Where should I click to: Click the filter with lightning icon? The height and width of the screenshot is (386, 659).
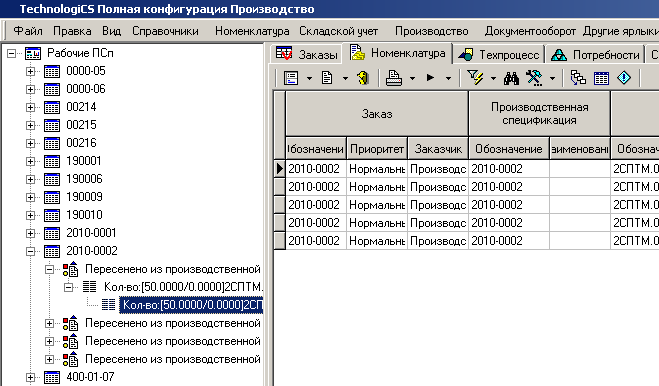point(475,78)
